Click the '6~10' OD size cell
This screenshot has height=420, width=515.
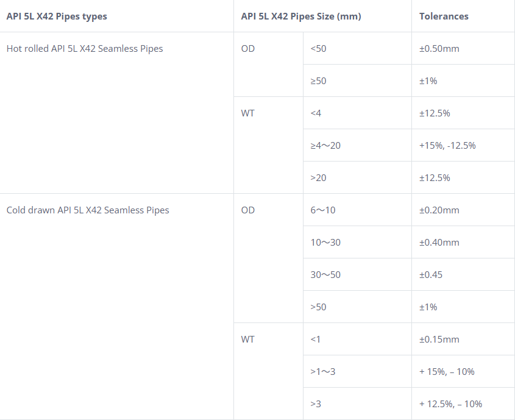click(323, 210)
